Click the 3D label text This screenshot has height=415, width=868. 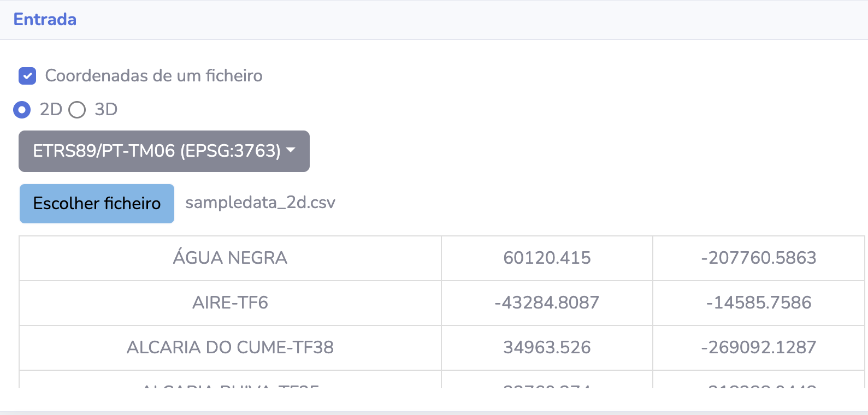[106, 110]
